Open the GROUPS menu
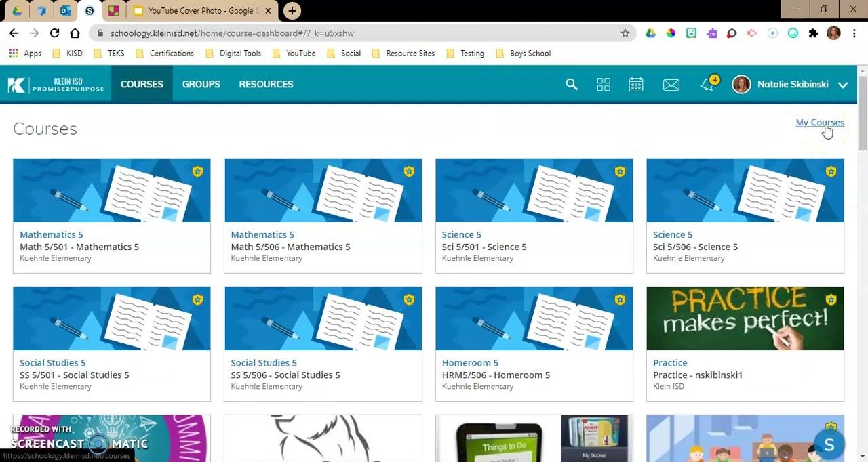This screenshot has height=462, width=868. click(201, 84)
